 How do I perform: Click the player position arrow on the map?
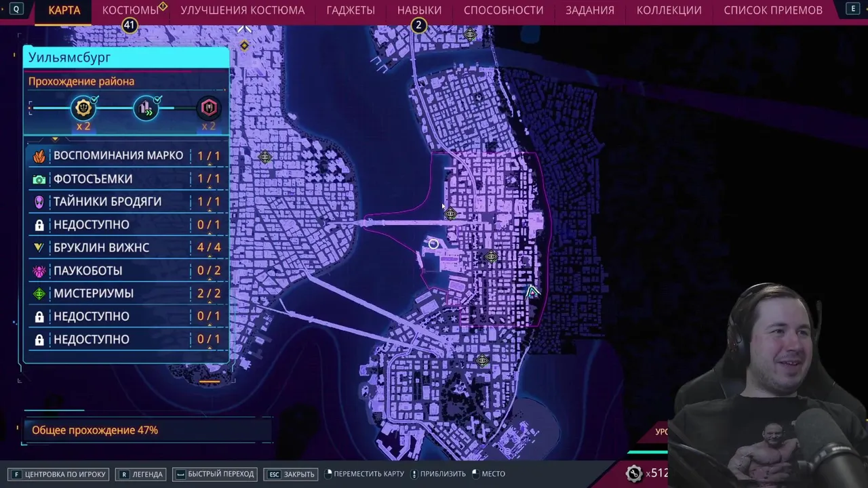pos(532,291)
